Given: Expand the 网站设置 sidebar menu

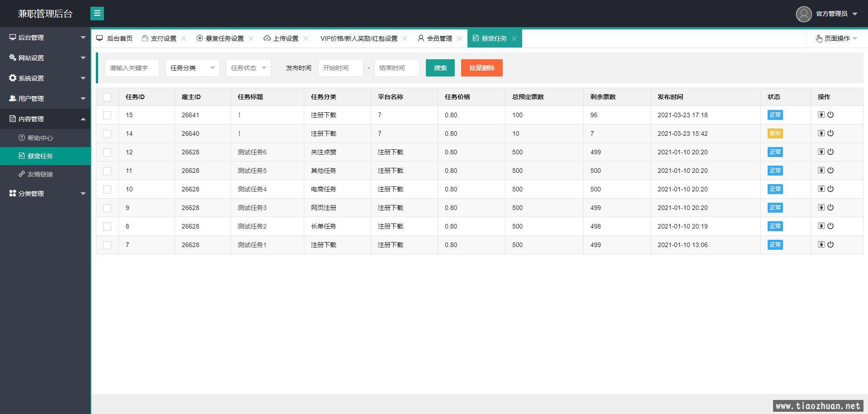Looking at the screenshot, I should pyautogui.click(x=45, y=58).
